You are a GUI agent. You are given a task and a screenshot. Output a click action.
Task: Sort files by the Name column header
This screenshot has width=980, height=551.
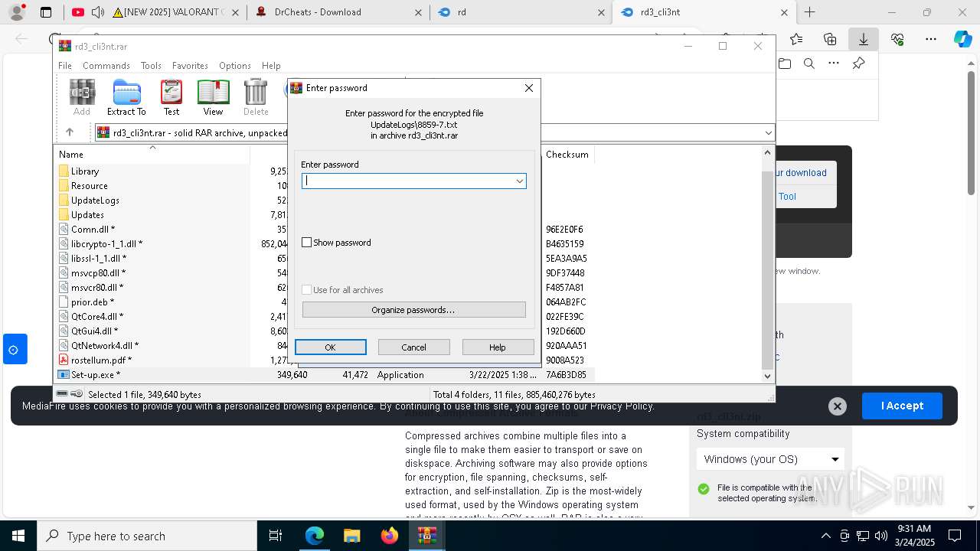(153, 154)
